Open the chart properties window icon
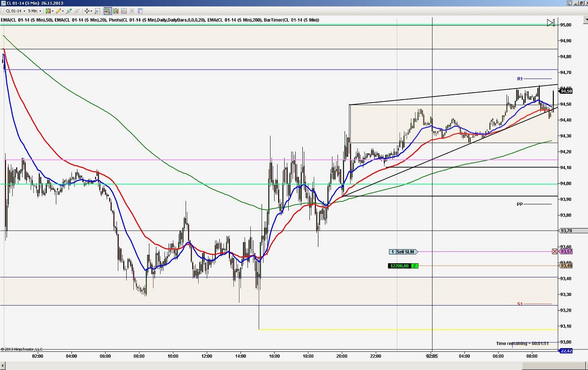This screenshot has height=370, width=588. point(140,11)
